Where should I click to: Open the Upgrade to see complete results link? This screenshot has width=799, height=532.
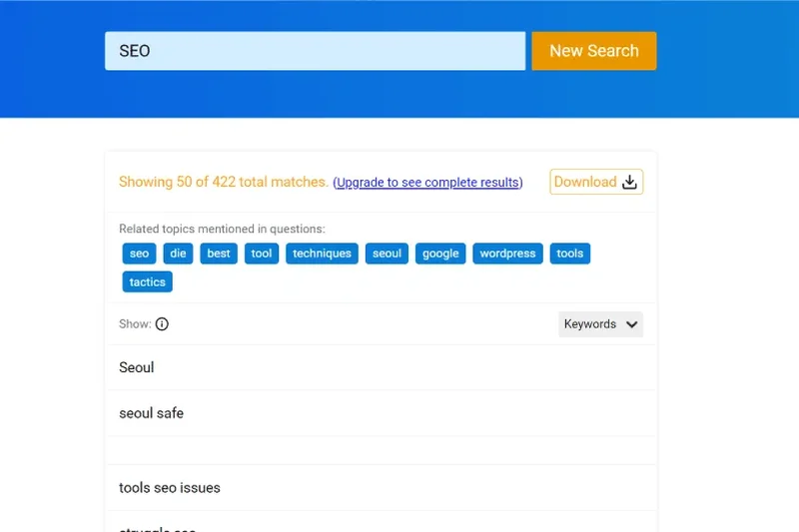(x=427, y=183)
